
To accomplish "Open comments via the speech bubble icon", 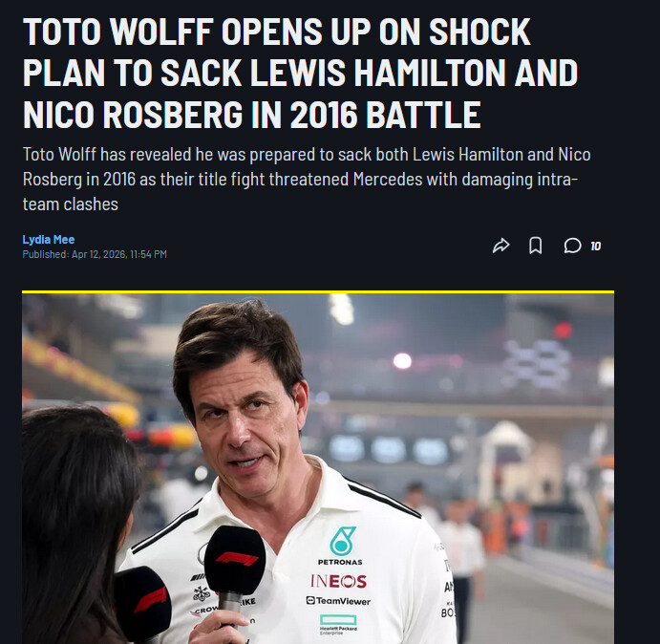I will point(572,246).
